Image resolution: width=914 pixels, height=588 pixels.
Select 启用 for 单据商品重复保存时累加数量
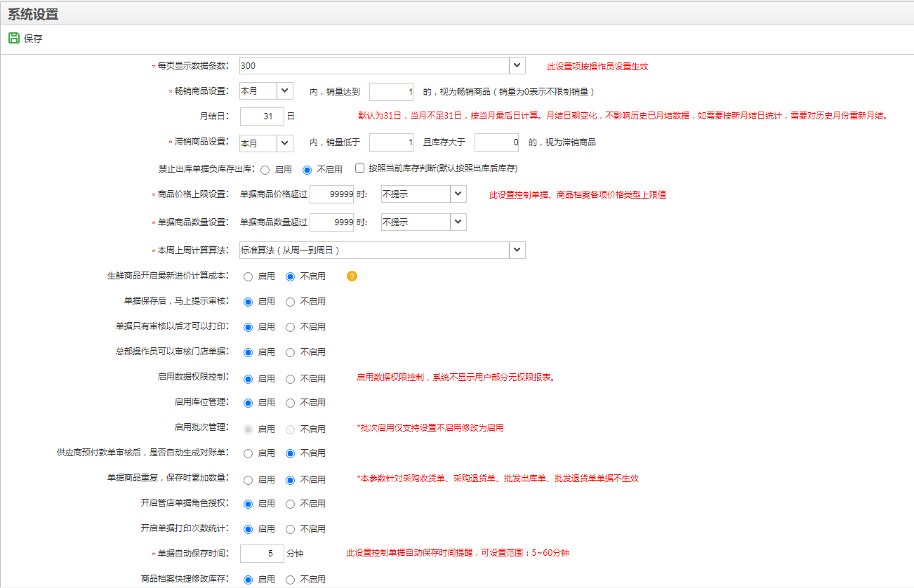pyautogui.click(x=249, y=480)
